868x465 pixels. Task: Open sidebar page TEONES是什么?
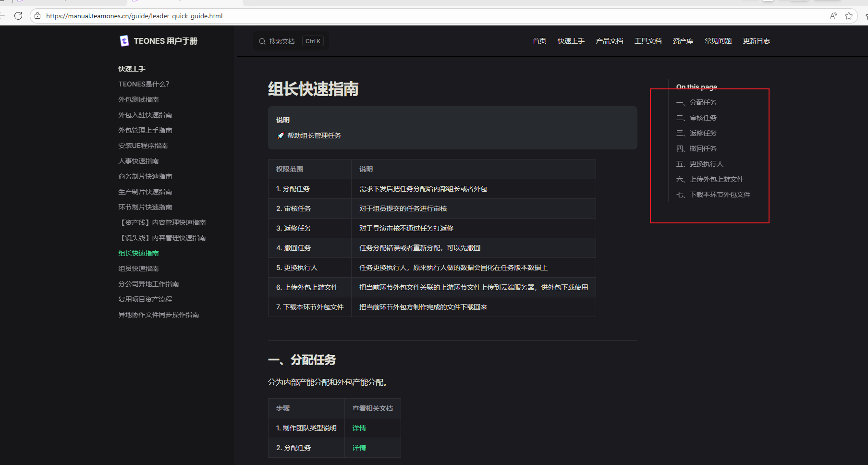coord(144,84)
